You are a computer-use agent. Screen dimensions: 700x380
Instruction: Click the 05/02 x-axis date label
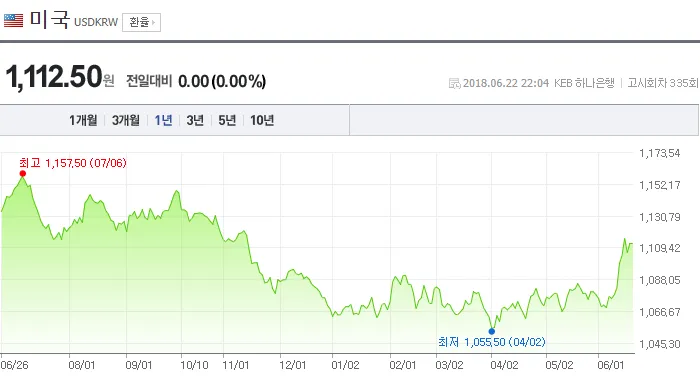[559, 365]
